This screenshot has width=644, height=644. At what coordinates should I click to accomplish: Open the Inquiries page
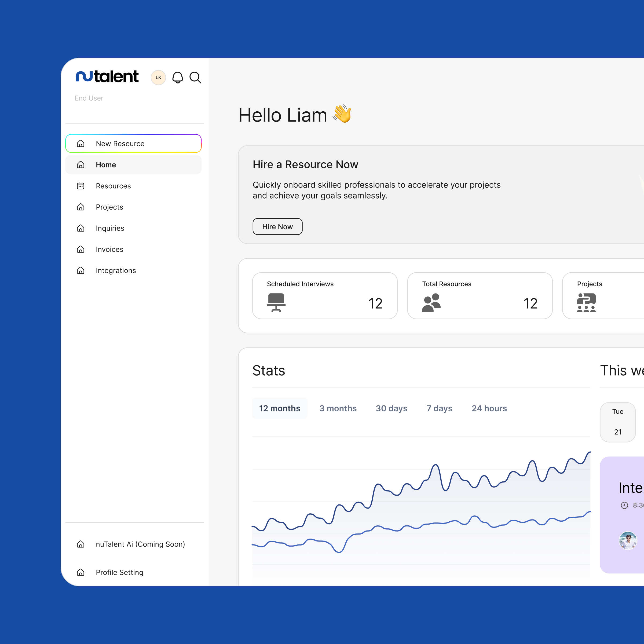pos(110,228)
